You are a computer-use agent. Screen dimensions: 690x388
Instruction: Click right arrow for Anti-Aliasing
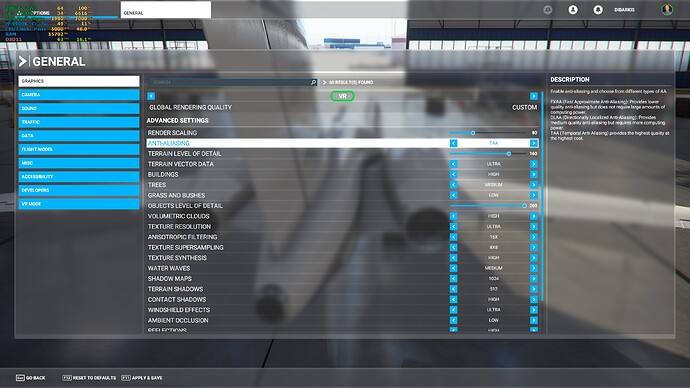point(534,143)
